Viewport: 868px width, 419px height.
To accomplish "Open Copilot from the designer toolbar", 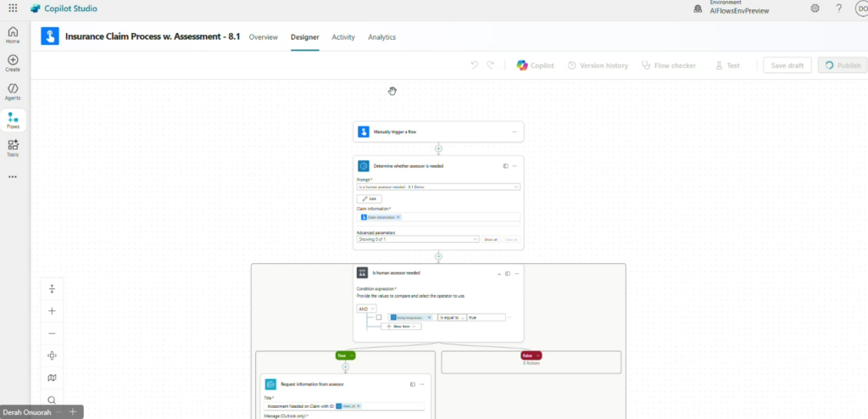I will coord(535,65).
